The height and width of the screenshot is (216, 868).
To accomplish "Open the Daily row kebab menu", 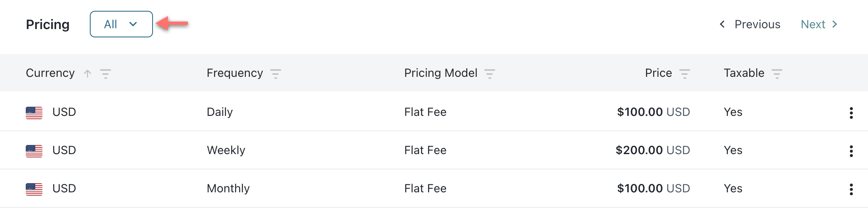I will point(851,113).
